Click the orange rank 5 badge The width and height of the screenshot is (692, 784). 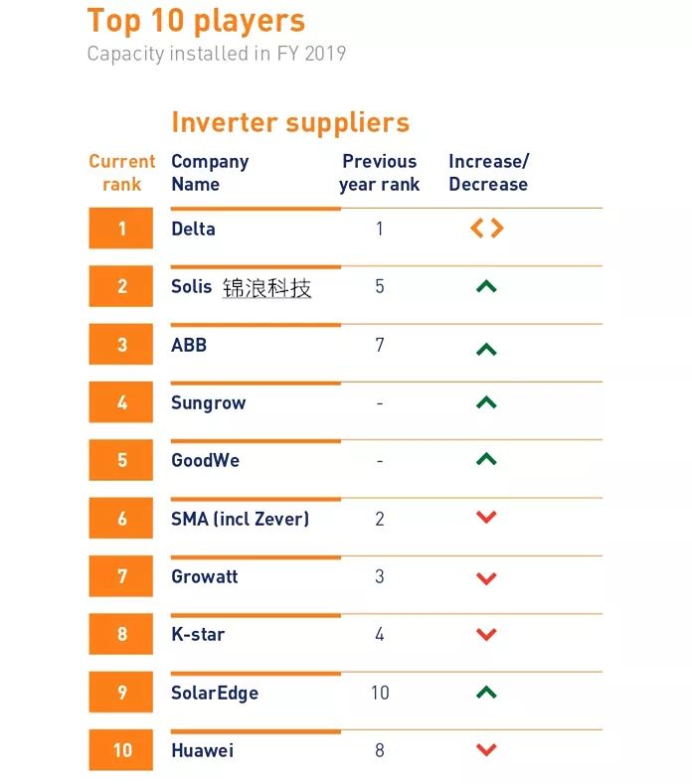121,460
